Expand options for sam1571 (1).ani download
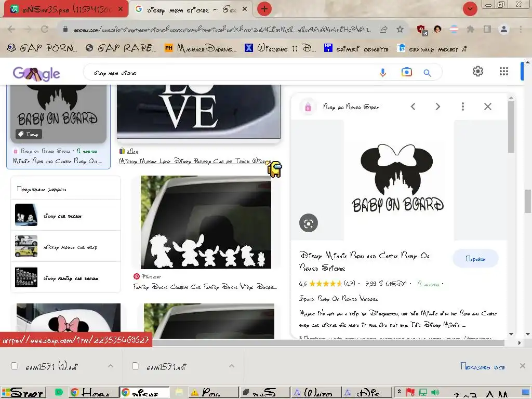The image size is (532, 399). coord(111,366)
